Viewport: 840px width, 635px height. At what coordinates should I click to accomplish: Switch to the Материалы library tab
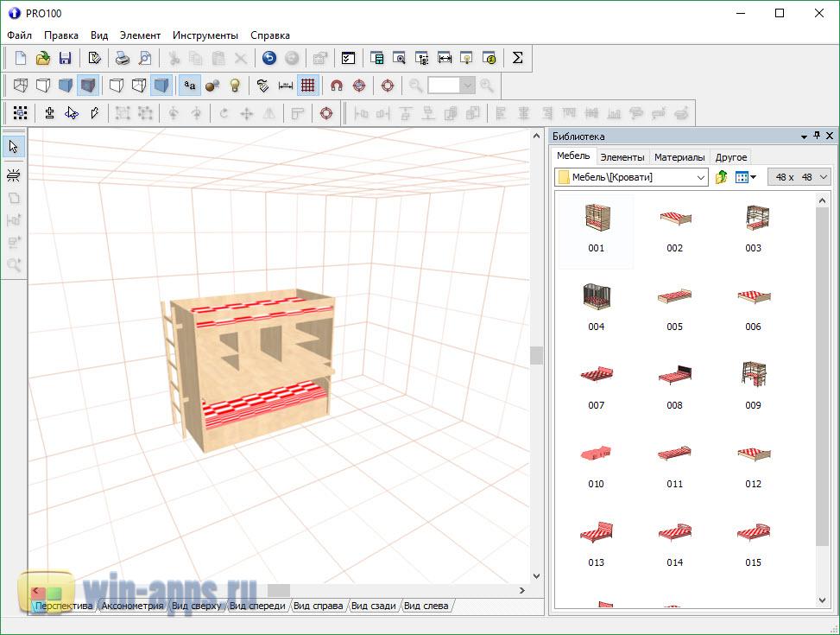pos(679,157)
